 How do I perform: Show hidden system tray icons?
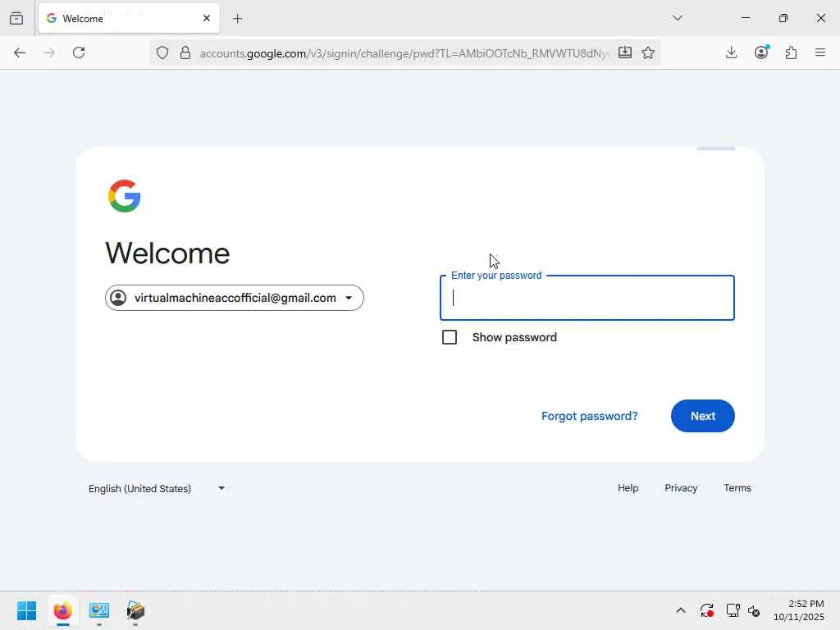click(680, 610)
